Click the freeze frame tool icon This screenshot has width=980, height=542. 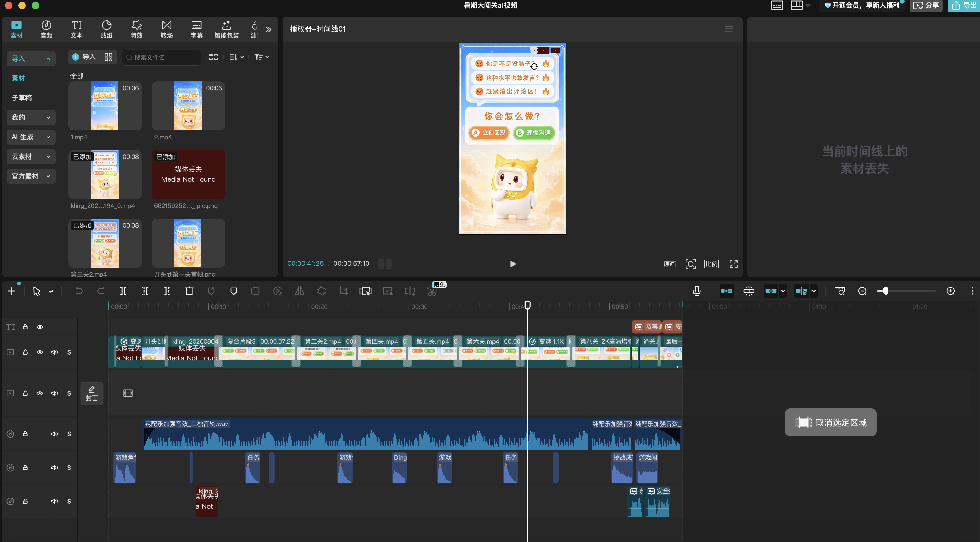(x=255, y=291)
